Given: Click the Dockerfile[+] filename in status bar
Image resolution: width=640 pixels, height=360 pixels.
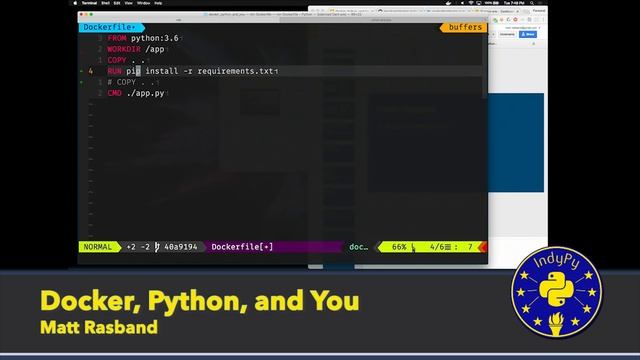Looking at the screenshot, I should pos(242,247).
